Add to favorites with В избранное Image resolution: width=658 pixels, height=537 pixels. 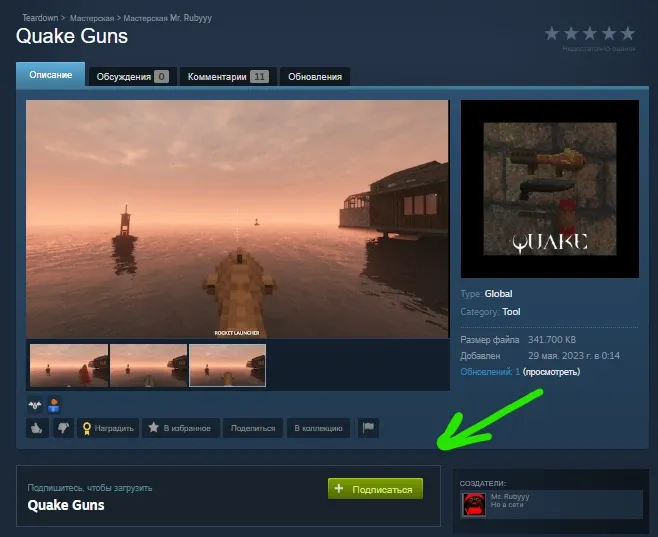(x=180, y=428)
